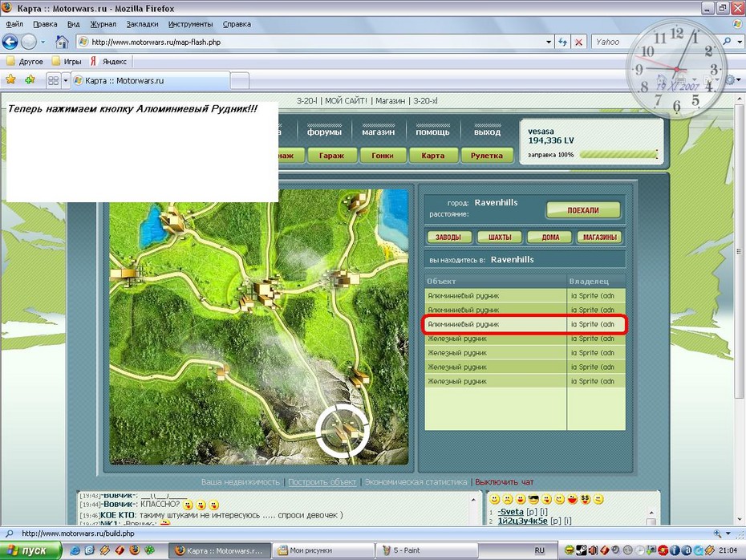Click the green clover quick launch icon
This screenshot has width=746, height=560.
149,550
